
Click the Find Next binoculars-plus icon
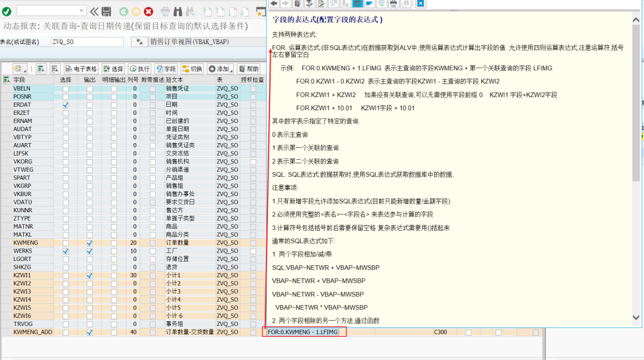(190, 12)
